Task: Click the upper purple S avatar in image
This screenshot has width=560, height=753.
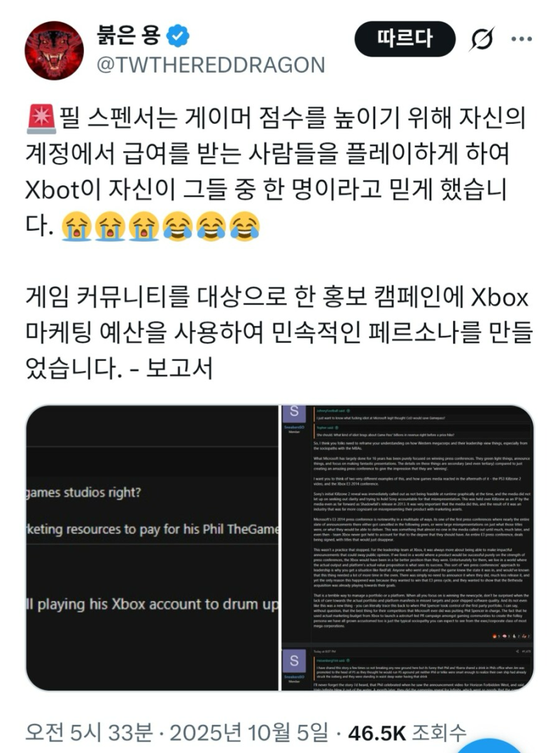Action: (x=294, y=411)
